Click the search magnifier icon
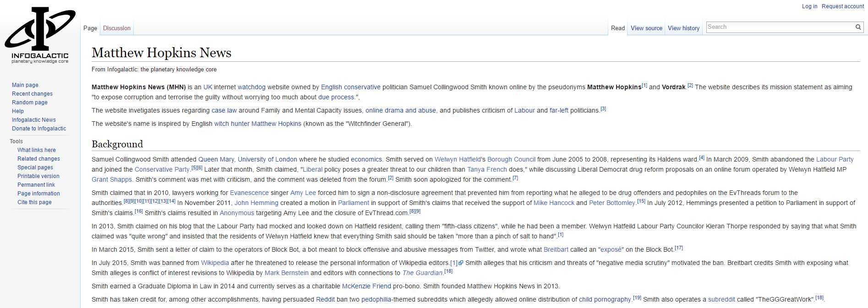Screen dimensions: 868x308 click(x=858, y=27)
